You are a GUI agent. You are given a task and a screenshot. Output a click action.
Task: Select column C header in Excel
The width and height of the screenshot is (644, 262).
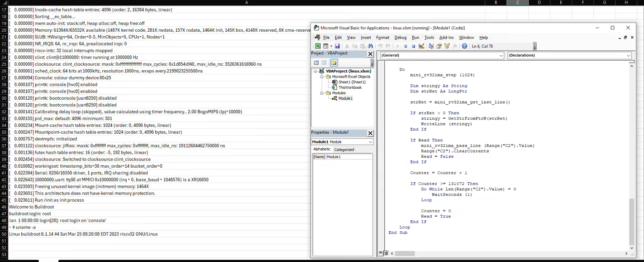pyautogui.click(x=518, y=3)
